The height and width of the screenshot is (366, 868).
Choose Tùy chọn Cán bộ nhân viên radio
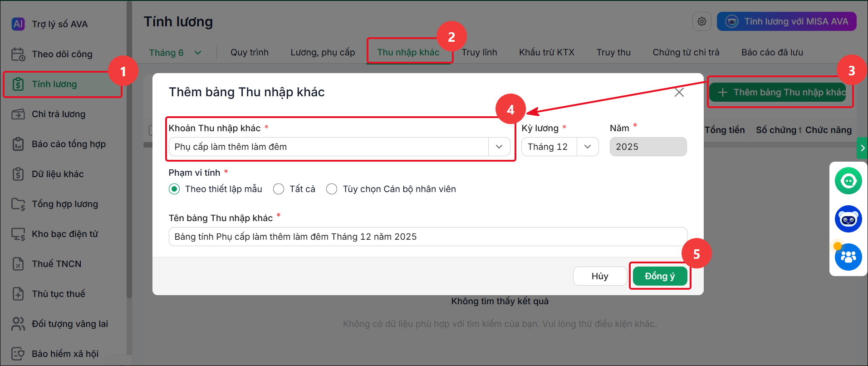(x=332, y=189)
